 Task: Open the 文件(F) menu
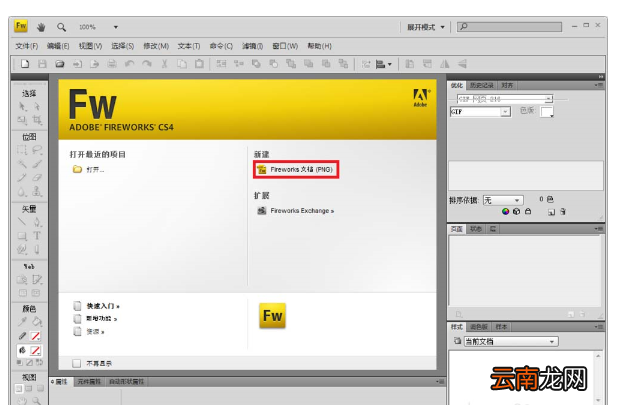(27, 46)
